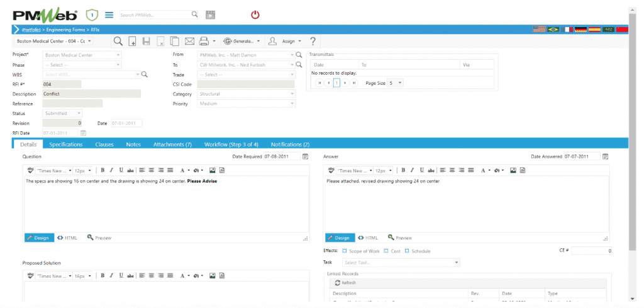Click Preview in the Question editor

pos(99,238)
